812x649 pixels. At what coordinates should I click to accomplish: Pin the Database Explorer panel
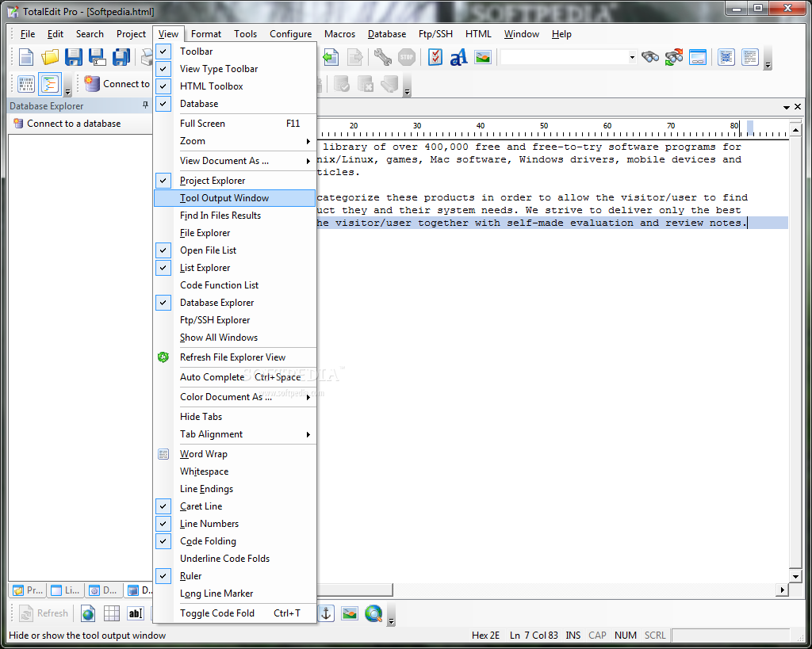click(145, 105)
